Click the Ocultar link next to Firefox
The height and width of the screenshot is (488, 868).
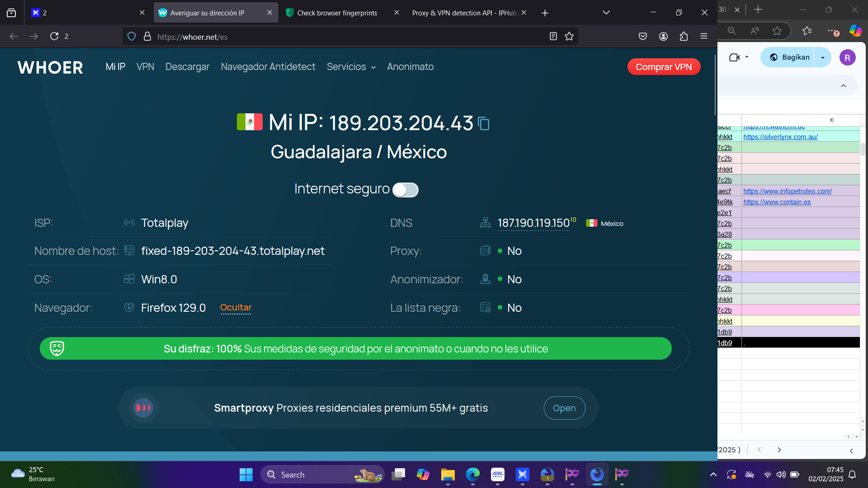tap(236, 308)
